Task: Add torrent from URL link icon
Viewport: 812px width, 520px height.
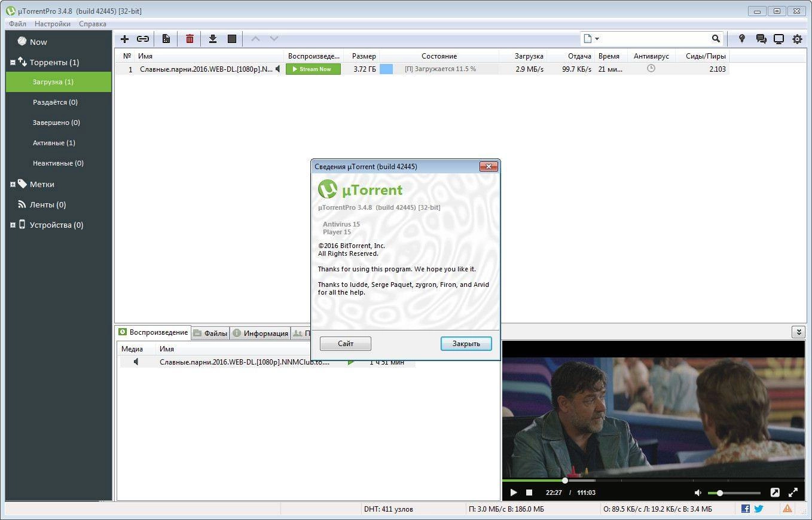Action: pyautogui.click(x=143, y=39)
